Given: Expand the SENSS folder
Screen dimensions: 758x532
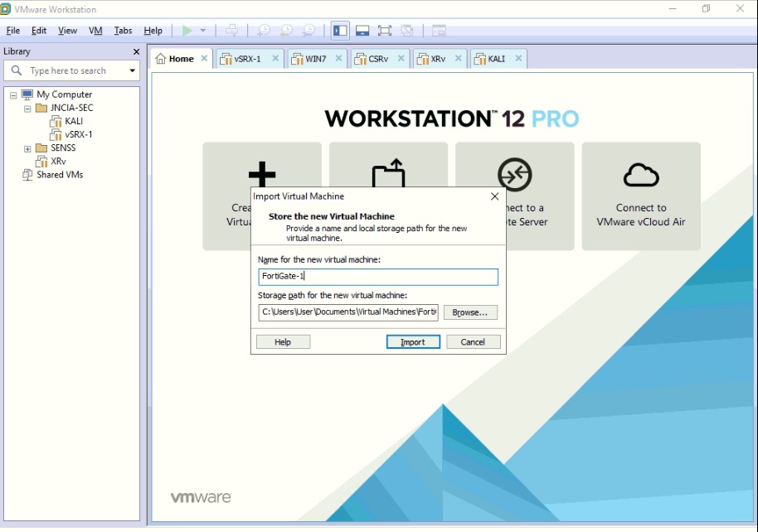Looking at the screenshot, I should pyautogui.click(x=27, y=149).
